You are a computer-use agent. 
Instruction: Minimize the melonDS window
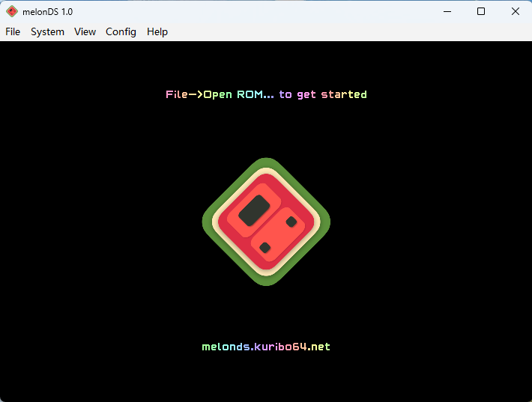click(x=447, y=11)
